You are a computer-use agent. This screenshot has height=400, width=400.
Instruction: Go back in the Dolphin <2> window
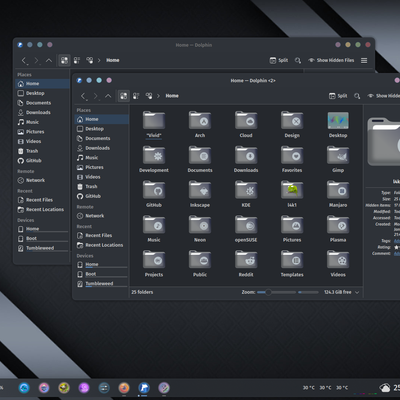[x=83, y=96]
